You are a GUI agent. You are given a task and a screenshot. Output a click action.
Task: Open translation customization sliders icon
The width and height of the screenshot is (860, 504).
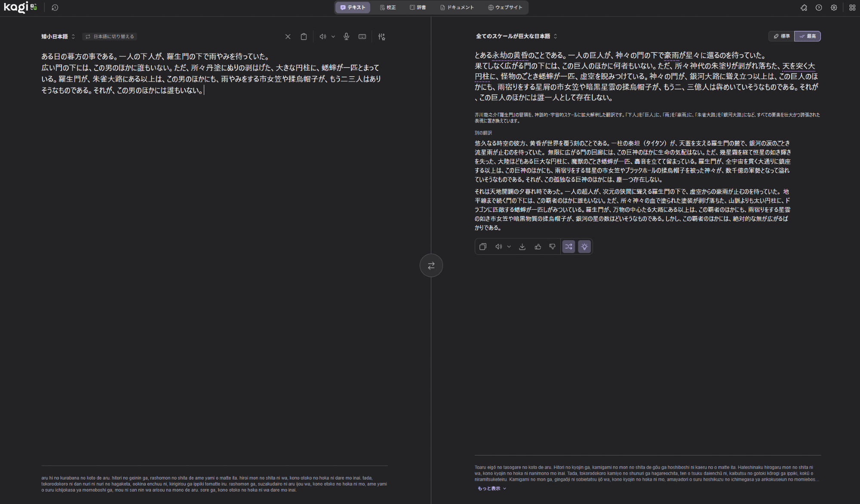point(381,37)
